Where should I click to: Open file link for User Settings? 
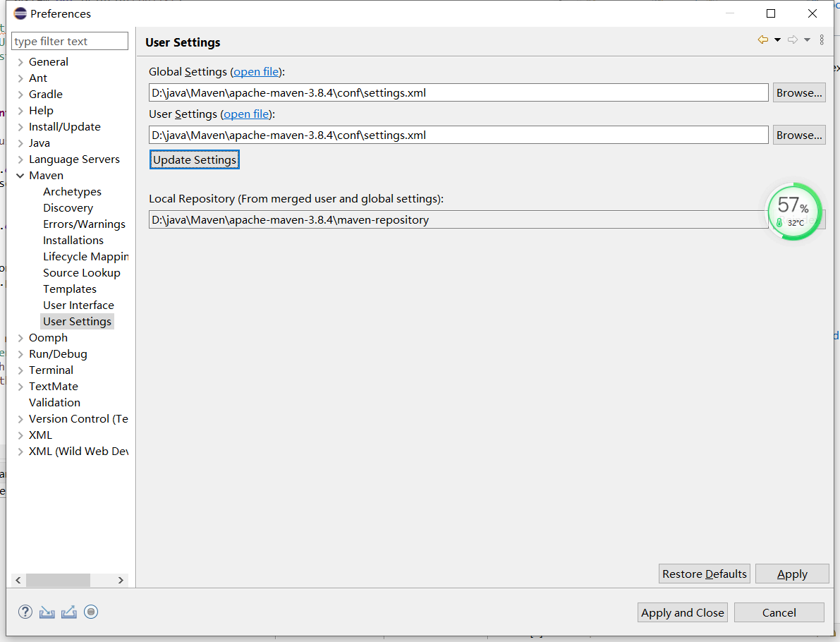pos(246,114)
